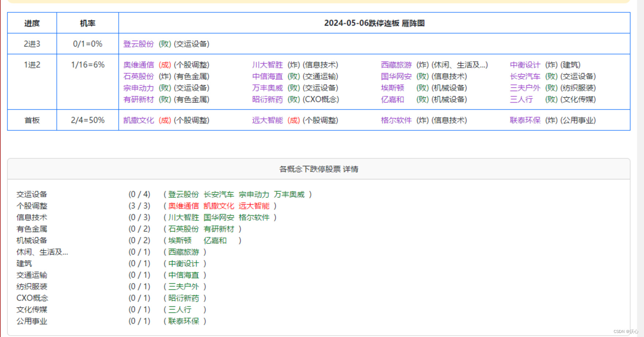Click 长安汽车 in the 交运设备 details row
Screen dimensions: 644x337
coord(219,194)
